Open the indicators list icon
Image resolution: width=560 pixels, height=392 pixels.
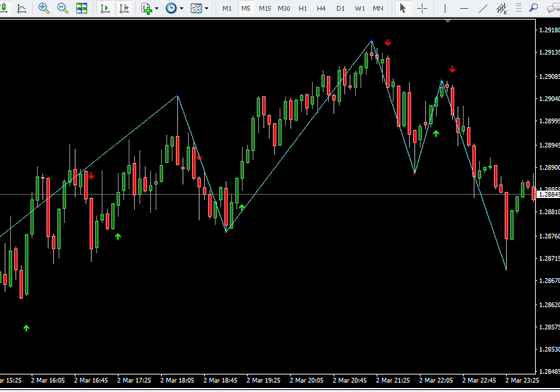[146, 8]
